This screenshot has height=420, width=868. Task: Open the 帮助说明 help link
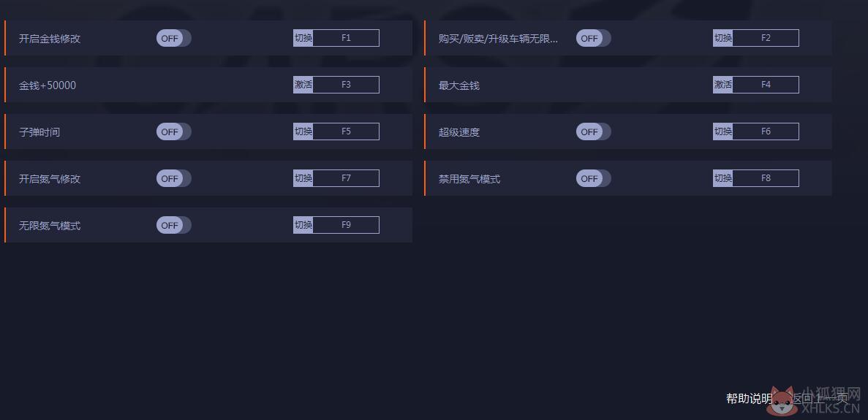click(748, 398)
